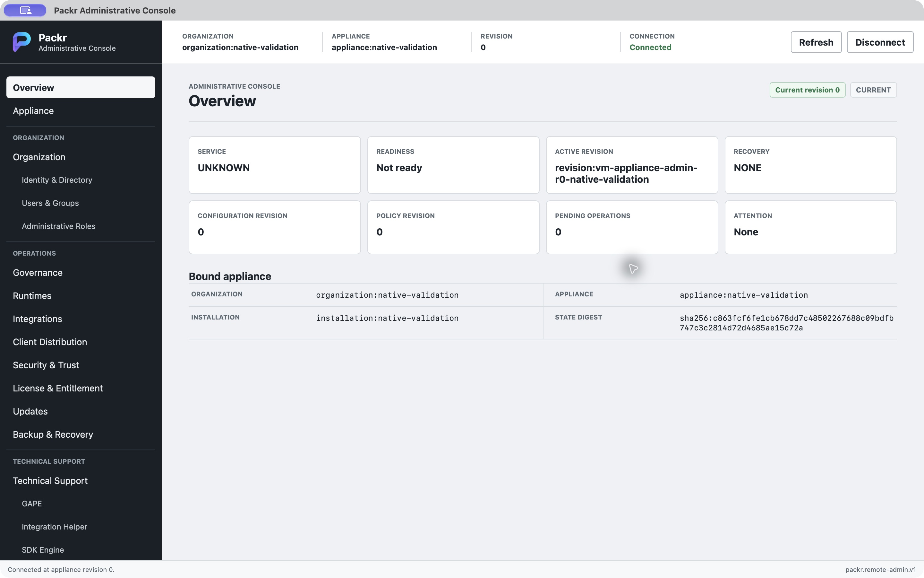The width and height of the screenshot is (924, 578).
Task: Click the ACTIVE REVISION card value
Action: click(626, 173)
